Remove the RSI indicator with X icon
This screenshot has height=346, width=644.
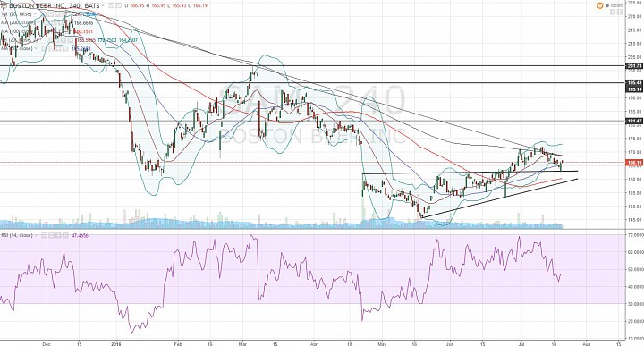(65, 236)
